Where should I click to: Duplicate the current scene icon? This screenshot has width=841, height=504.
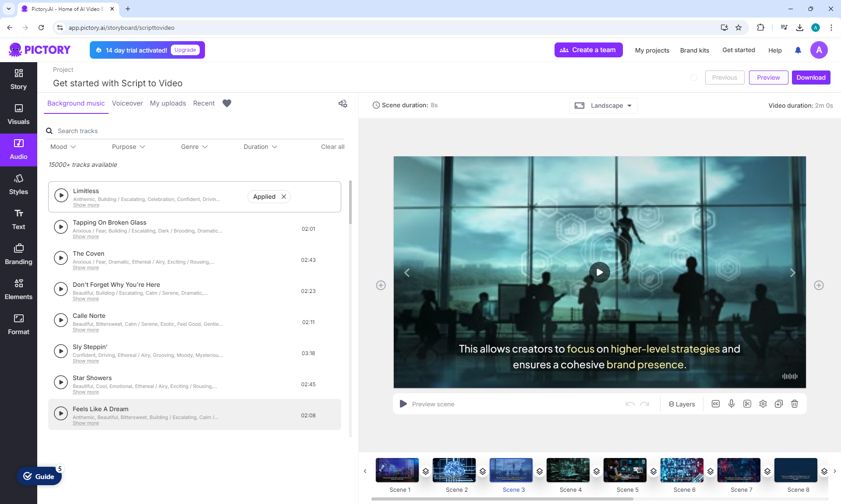click(779, 404)
